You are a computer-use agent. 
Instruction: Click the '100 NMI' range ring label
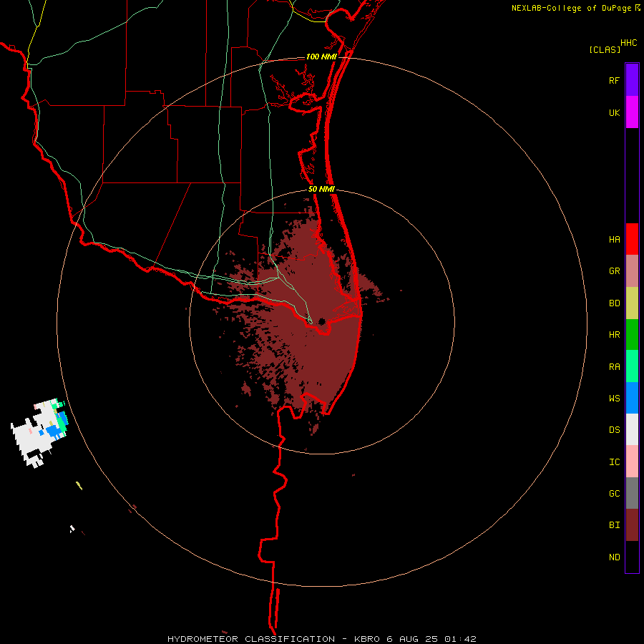click(321, 57)
